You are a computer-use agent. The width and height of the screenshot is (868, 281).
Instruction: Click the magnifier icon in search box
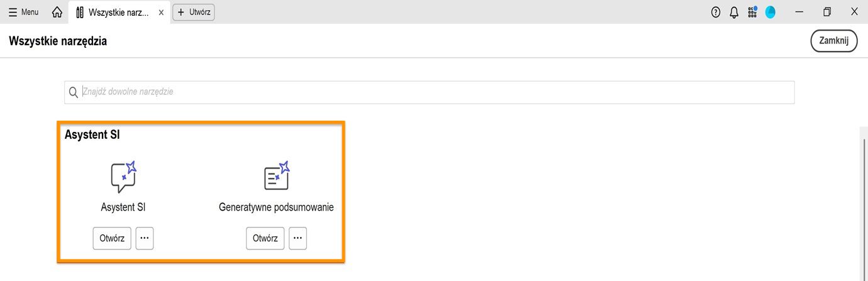74,92
